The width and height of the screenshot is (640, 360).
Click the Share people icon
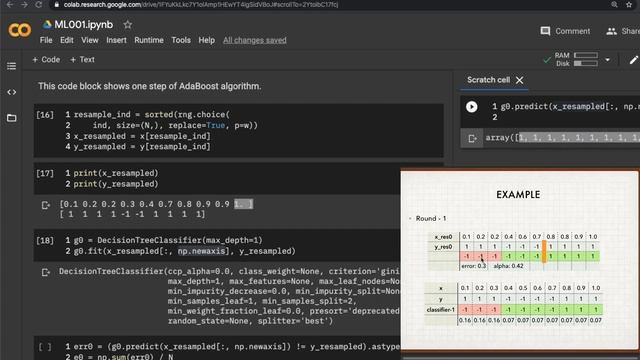click(611, 31)
